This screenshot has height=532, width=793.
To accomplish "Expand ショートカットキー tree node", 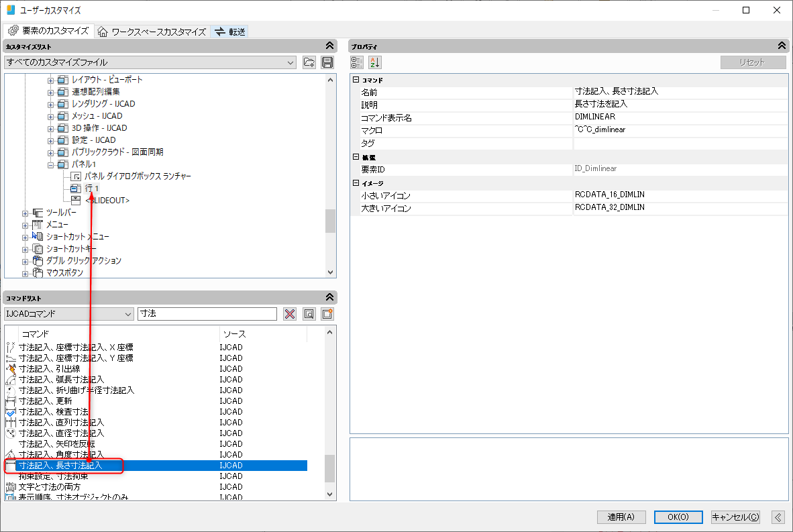I will tap(25, 250).
